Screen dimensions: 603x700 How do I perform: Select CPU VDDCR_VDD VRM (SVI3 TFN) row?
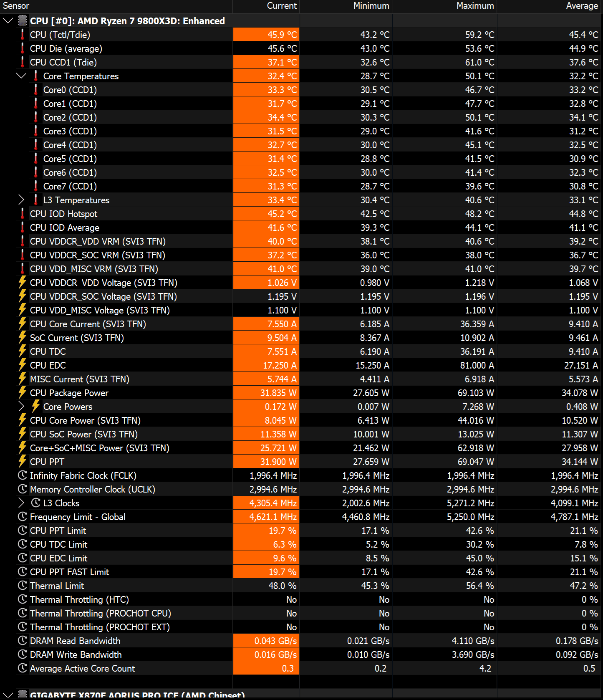(x=301, y=241)
